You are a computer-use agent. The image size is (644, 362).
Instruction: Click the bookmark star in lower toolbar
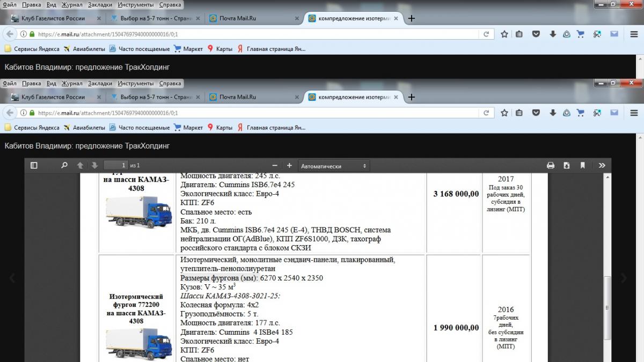[504, 113]
